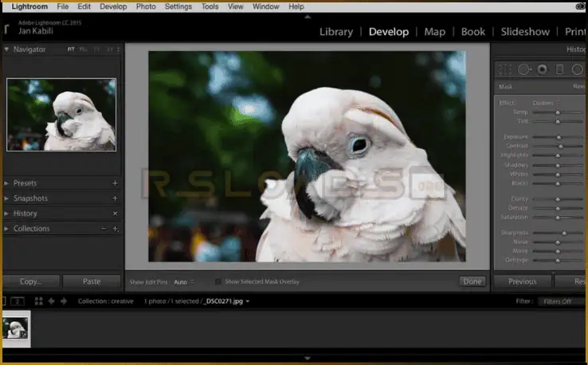Add a collection with plus icon
Viewport: 588px width, 365px height.
tap(116, 229)
